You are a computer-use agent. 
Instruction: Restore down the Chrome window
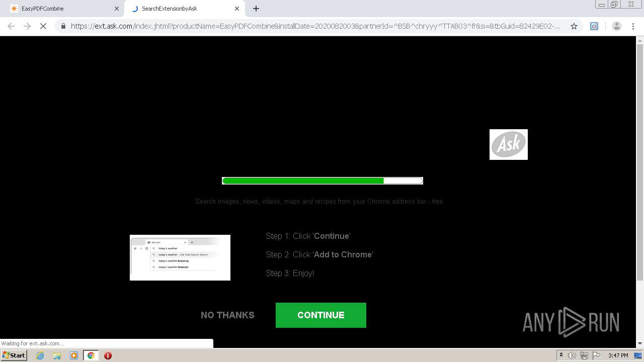[615, 5]
